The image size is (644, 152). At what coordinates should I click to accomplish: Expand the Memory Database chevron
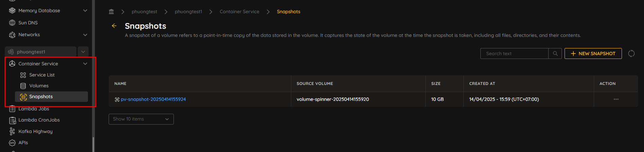coord(85,10)
